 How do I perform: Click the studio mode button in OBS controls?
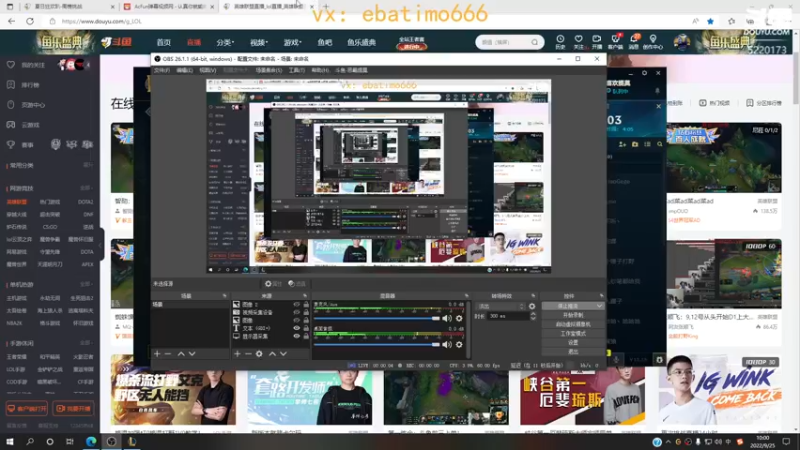[x=573, y=334]
